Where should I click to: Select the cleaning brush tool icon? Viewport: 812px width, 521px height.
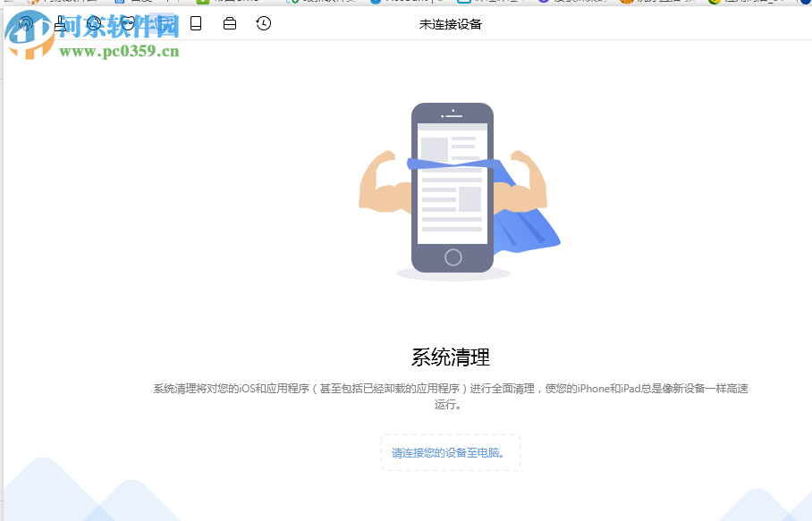61,23
